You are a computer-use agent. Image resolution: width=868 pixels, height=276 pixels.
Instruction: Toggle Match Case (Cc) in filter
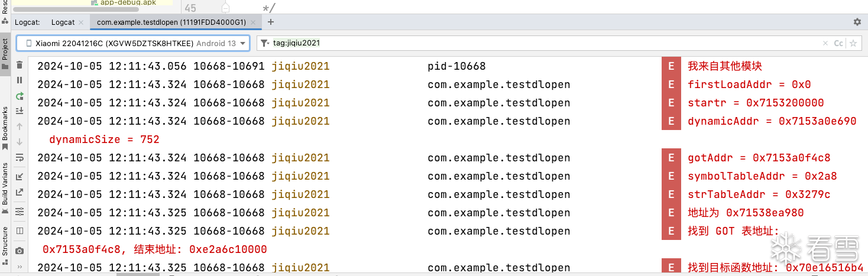click(838, 43)
